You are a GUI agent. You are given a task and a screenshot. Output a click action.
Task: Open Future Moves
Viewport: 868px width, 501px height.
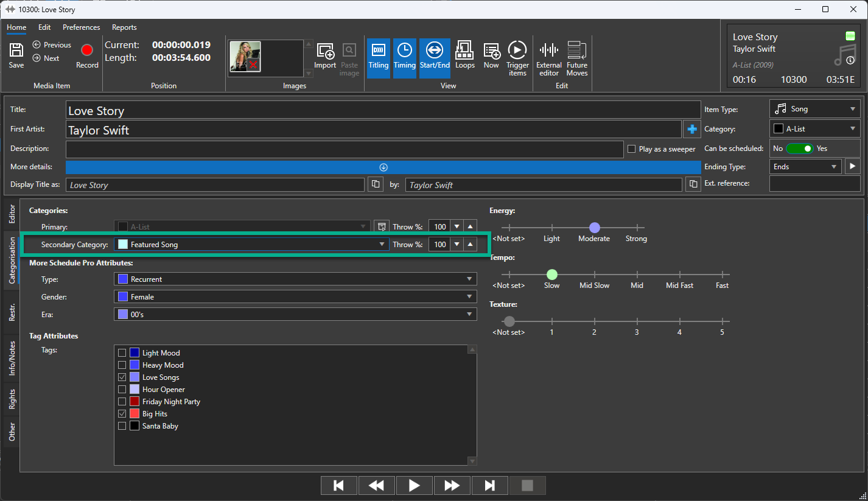click(576, 59)
